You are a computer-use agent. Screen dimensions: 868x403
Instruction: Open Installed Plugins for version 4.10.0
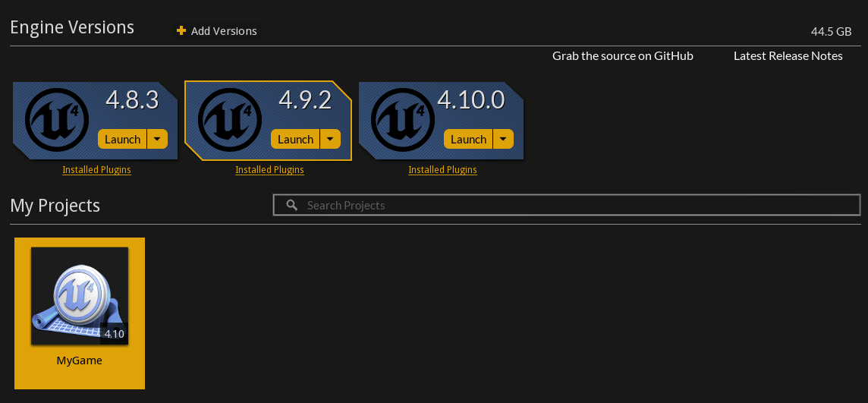tap(443, 169)
